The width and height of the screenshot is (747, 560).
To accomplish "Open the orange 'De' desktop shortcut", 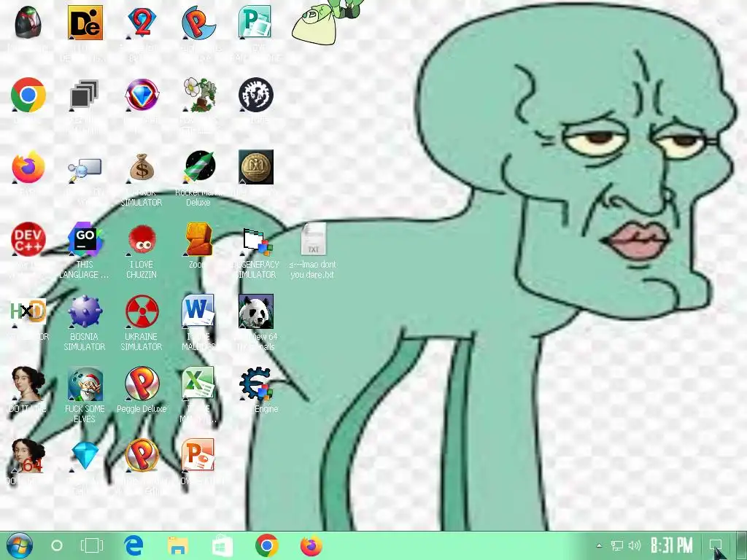I will [x=85, y=23].
